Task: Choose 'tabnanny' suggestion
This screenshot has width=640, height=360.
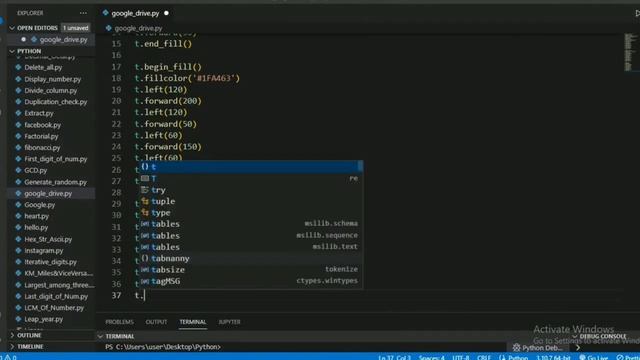Action: click(x=251, y=258)
